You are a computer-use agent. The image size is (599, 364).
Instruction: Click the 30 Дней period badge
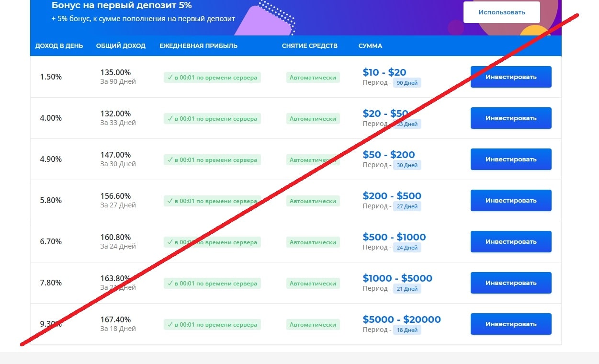click(407, 165)
